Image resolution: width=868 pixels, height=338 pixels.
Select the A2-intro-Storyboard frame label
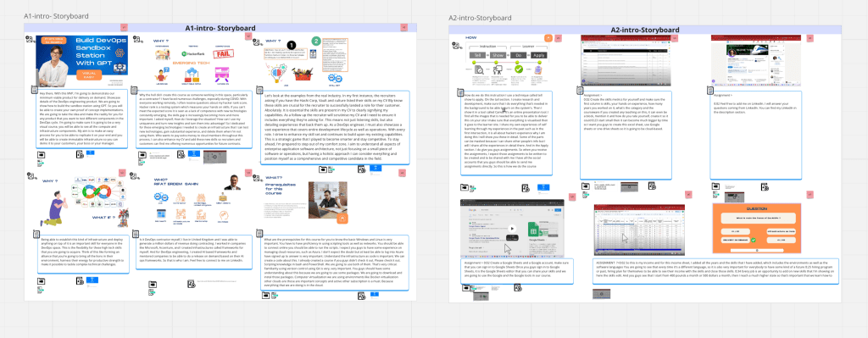481,18
